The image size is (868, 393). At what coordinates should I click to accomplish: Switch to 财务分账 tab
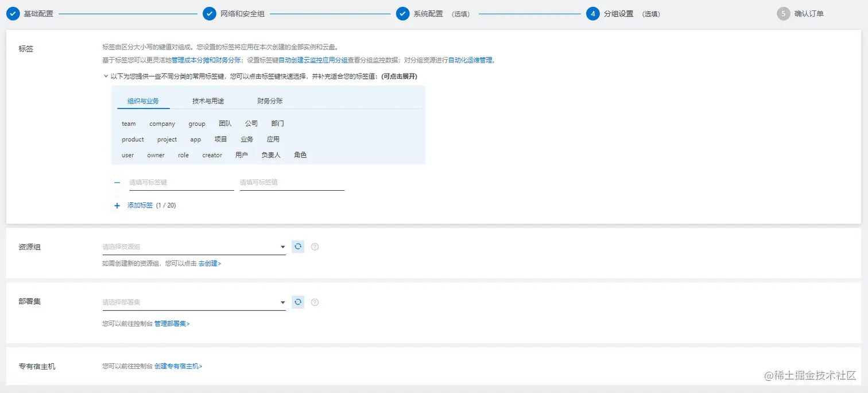pos(270,101)
